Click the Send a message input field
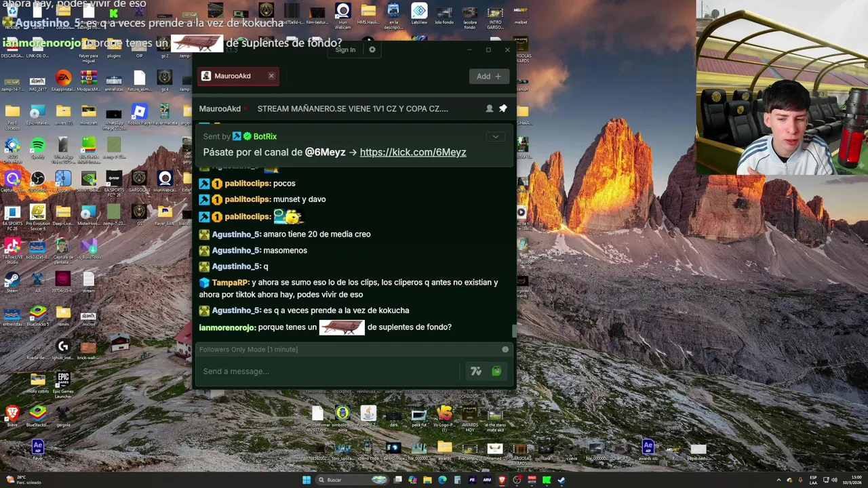This screenshot has width=868, height=488. click(x=330, y=371)
